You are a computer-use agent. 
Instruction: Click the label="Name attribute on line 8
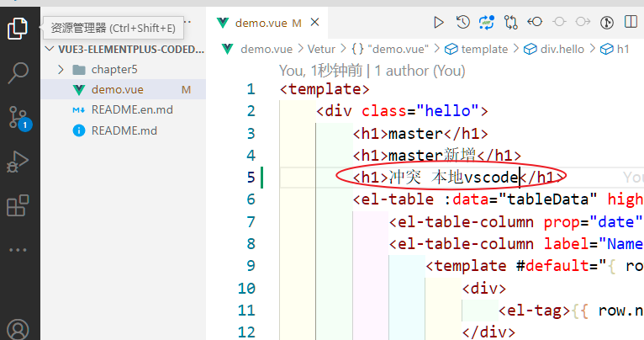[594, 244]
